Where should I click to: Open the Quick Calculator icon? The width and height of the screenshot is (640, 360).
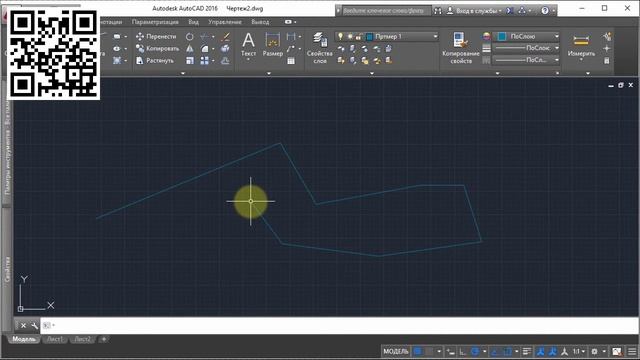point(607,61)
